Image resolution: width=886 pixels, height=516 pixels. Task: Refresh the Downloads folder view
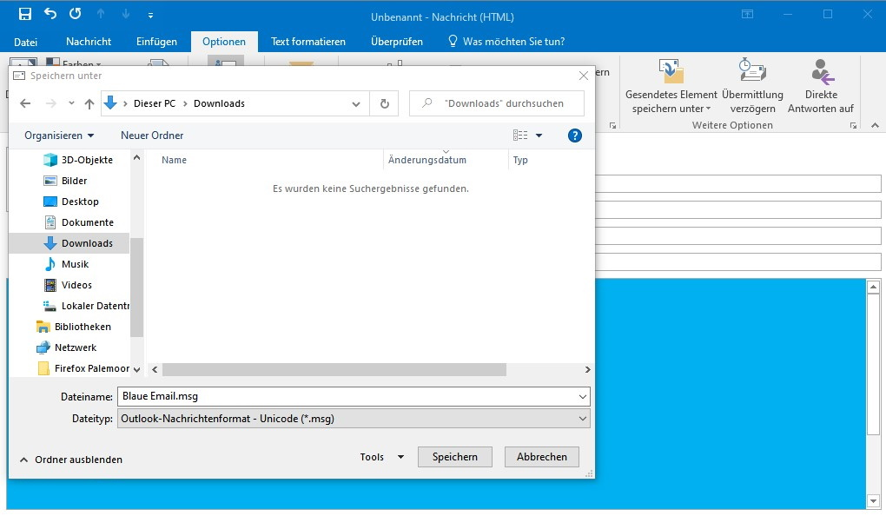pos(384,104)
